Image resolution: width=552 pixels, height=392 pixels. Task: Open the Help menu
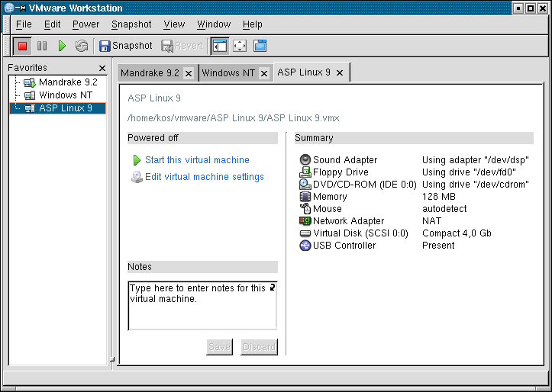[x=253, y=24]
